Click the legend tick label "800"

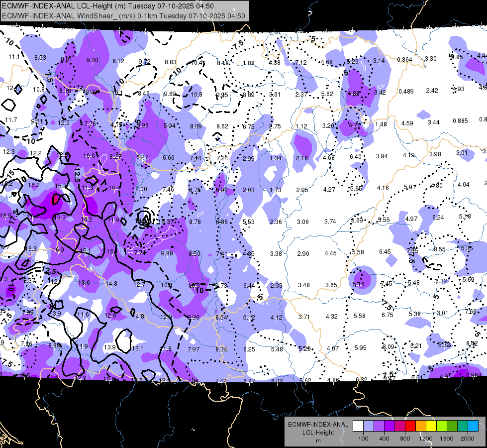click(x=405, y=439)
